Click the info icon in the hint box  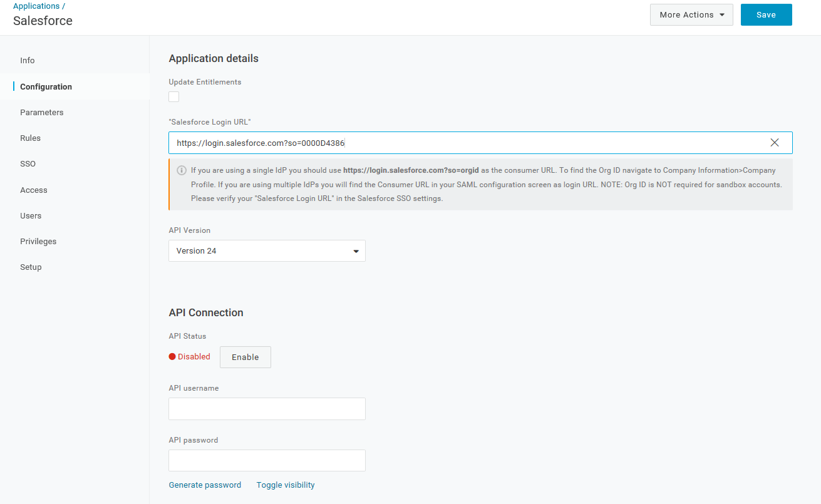tap(182, 170)
